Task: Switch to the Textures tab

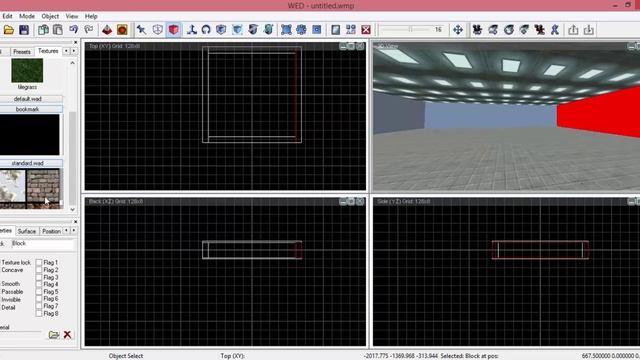Action: [48, 51]
